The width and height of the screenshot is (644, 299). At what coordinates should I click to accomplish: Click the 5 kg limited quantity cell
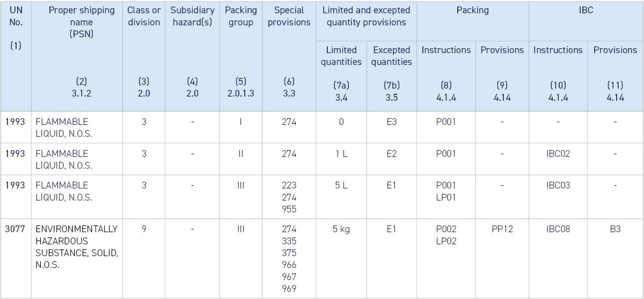(341, 229)
